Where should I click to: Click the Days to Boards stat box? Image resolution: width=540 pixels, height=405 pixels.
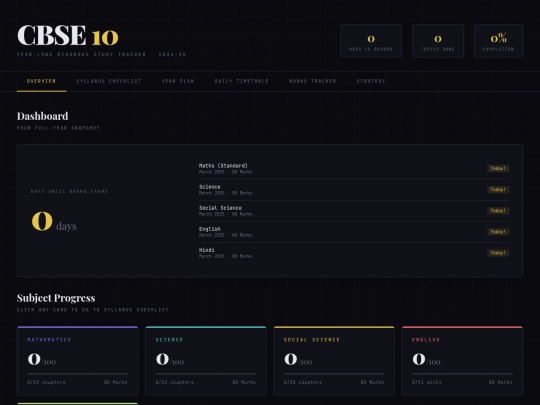pos(371,41)
